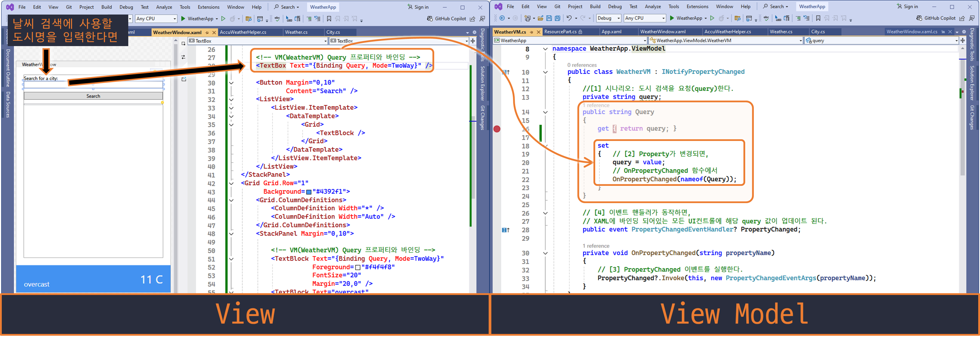Click Save All icon in right toolbar
This screenshot has width=980, height=350.
click(x=557, y=18)
